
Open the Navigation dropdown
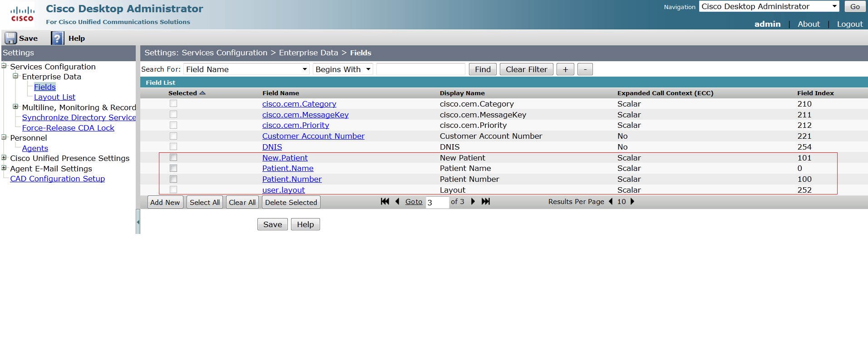(769, 6)
